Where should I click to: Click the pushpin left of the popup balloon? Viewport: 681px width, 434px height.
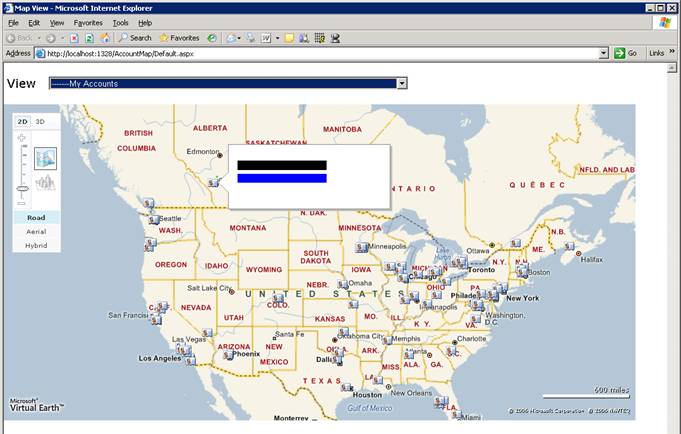[213, 182]
